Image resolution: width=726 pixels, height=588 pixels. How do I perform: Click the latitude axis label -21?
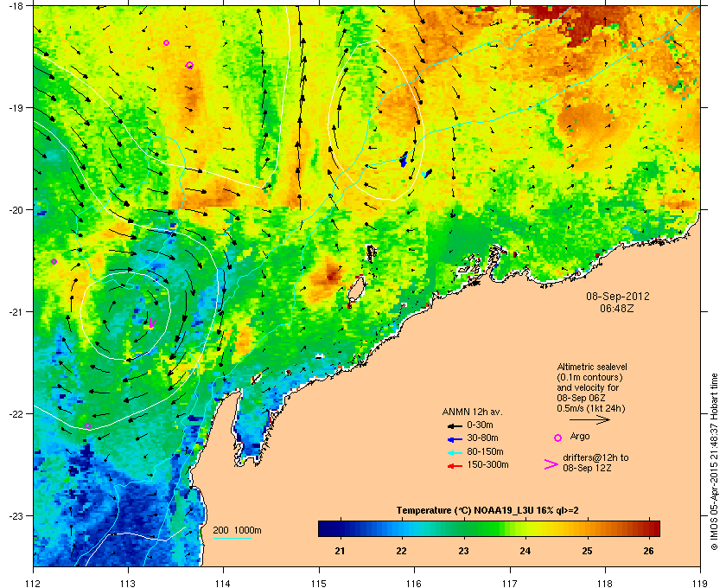tap(16, 312)
